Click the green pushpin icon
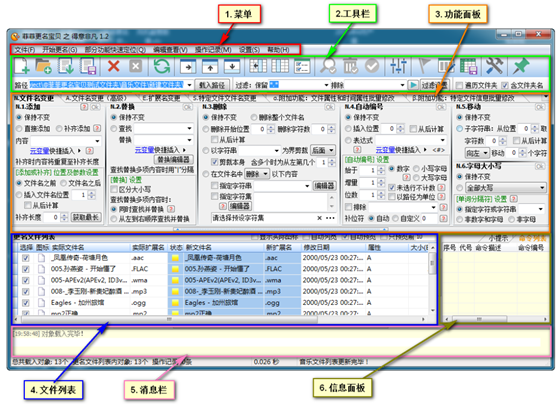 click(x=520, y=66)
